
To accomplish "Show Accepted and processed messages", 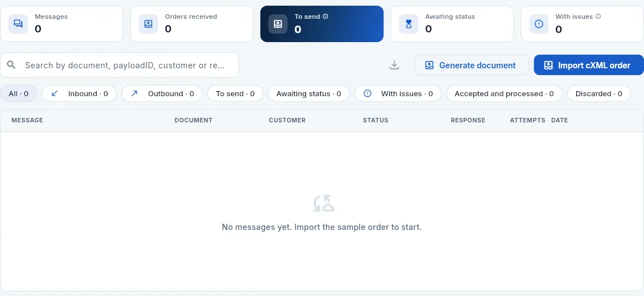I will pos(505,94).
